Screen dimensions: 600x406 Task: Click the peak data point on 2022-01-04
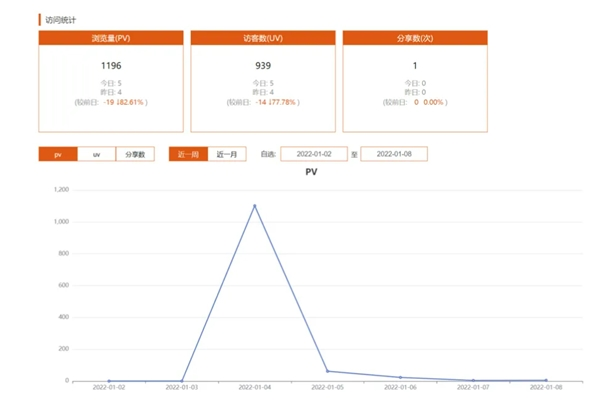tap(254, 205)
